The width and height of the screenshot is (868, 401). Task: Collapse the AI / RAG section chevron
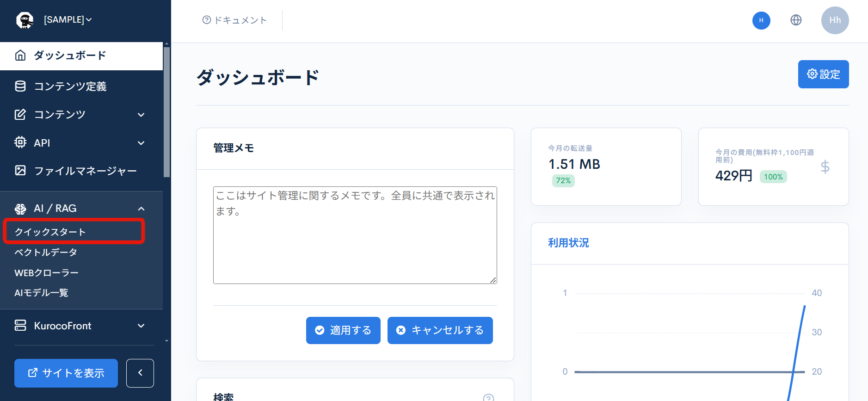point(141,209)
